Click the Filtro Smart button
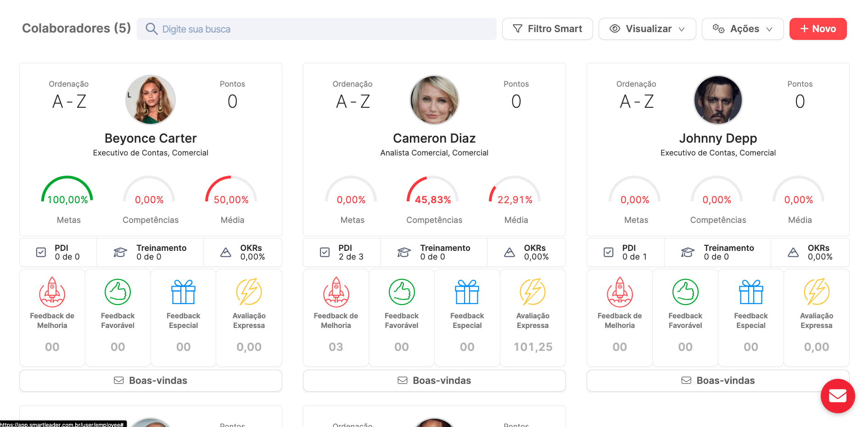The height and width of the screenshot is (427, 868). (547, 28)
